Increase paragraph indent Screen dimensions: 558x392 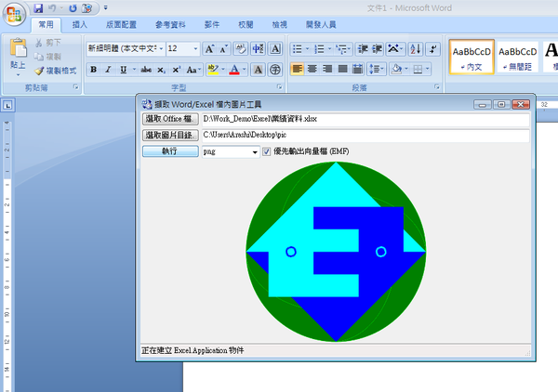tap(377, 49)
